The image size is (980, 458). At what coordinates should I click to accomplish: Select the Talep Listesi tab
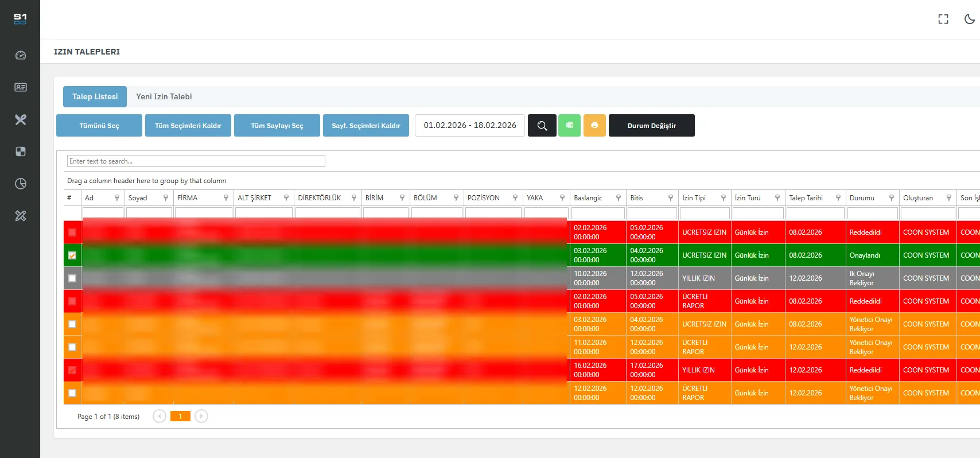95,96
